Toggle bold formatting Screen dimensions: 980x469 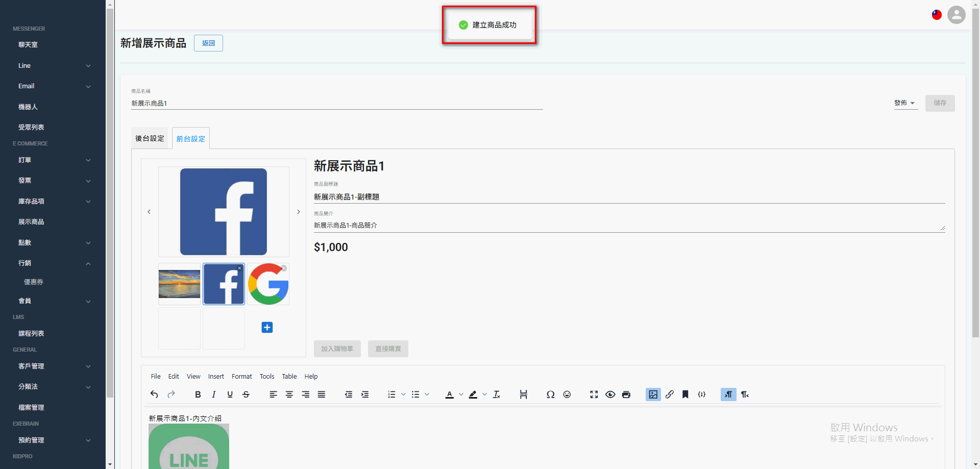pos(198,394)
